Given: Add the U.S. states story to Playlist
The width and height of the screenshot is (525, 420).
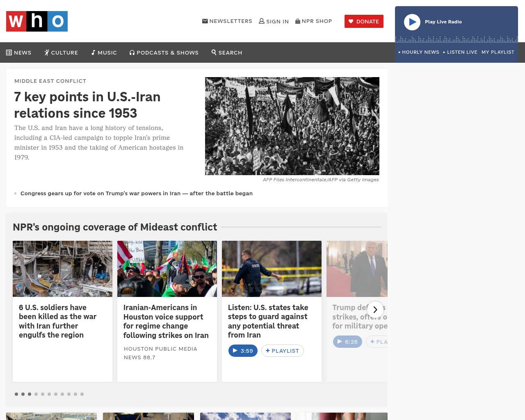Looking at the screenshot, I should point(283,351).
